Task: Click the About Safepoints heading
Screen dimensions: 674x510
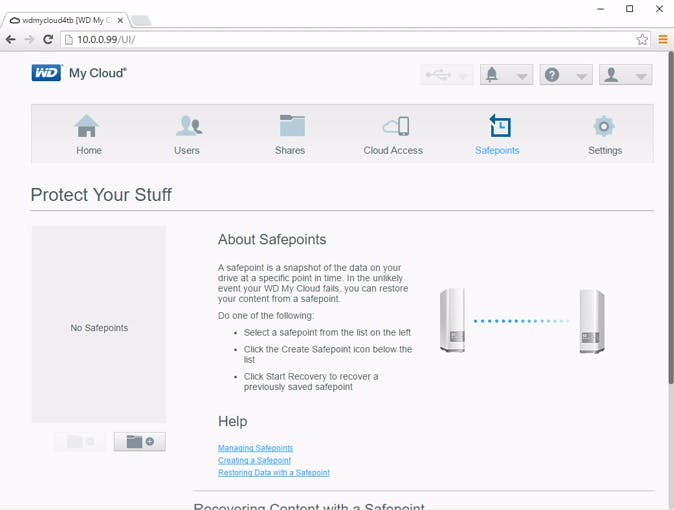Action: coord(272,240)
